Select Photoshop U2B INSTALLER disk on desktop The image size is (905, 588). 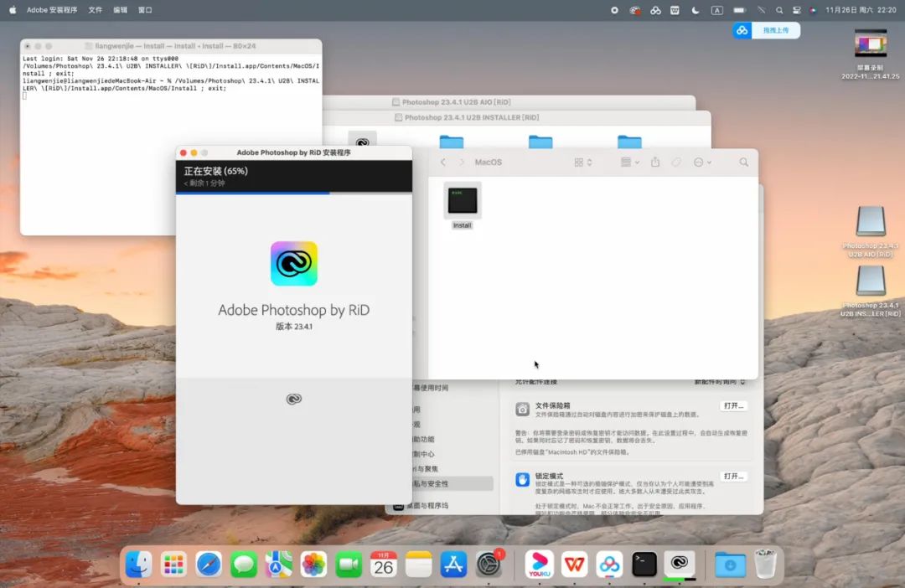pyautogui.click(x=871, y=292)
